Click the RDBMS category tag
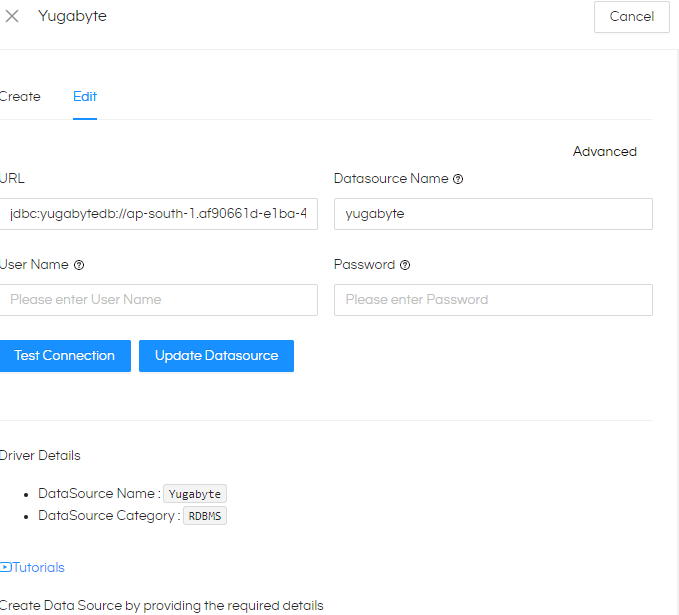The image size is (679, 615). [205, 516]
